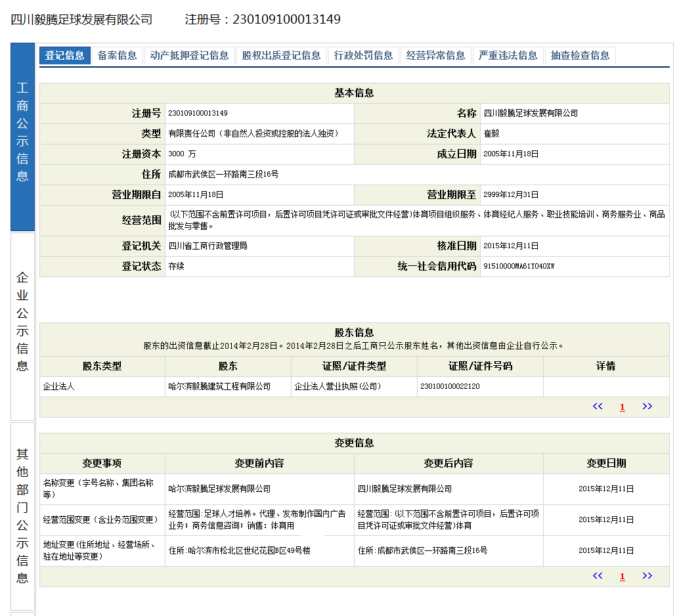Click the 营业期限自 date value

[x=196, y=194]
